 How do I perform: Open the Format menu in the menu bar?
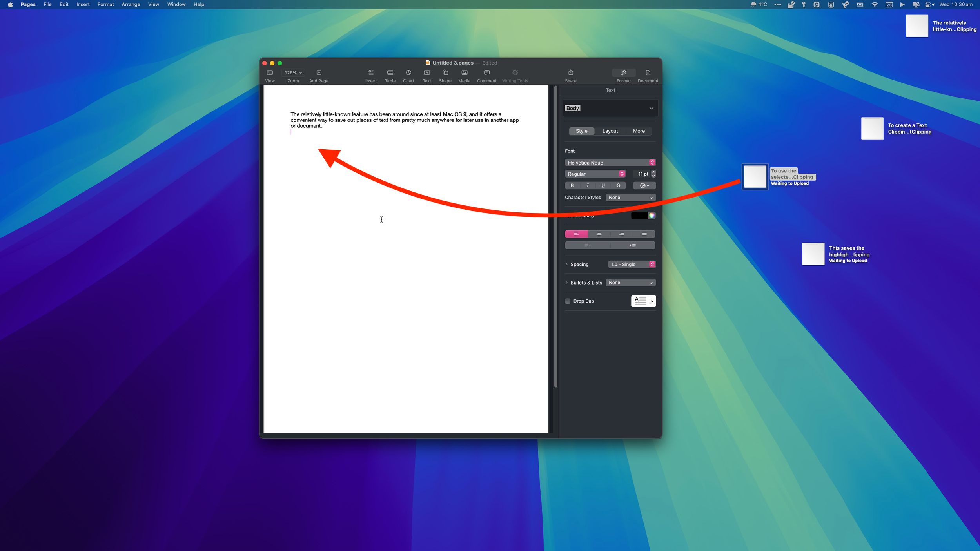point(105,4)
